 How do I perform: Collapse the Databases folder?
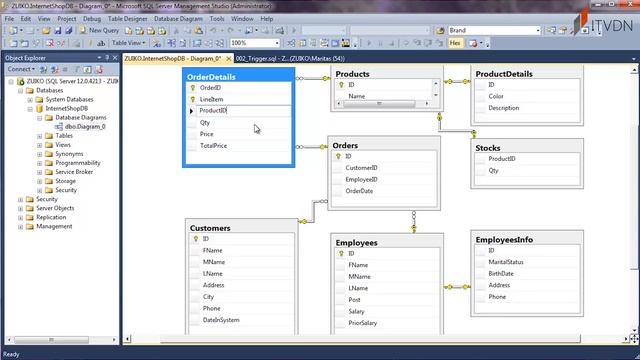20,91
